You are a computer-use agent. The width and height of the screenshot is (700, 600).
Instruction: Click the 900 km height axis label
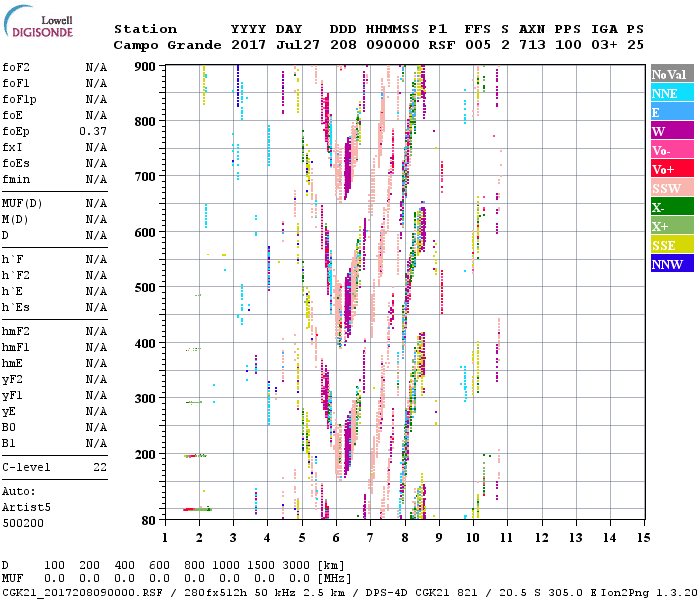click(x=145, y=67)
